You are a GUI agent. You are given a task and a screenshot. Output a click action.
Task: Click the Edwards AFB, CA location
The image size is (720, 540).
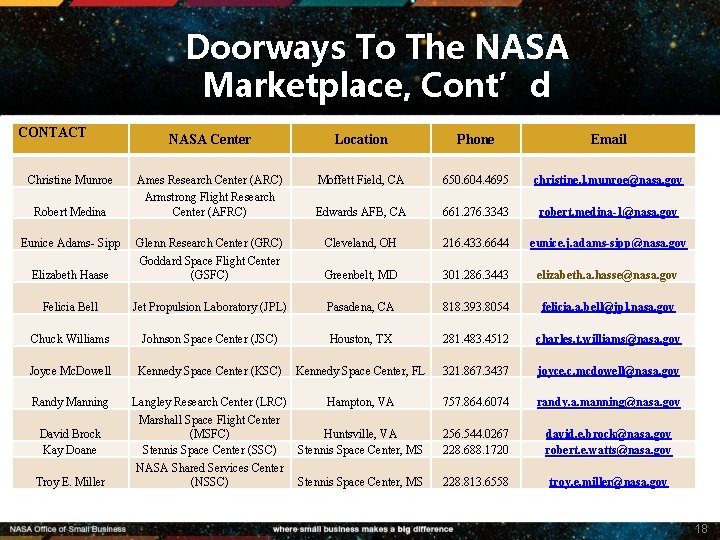point(361,212)
